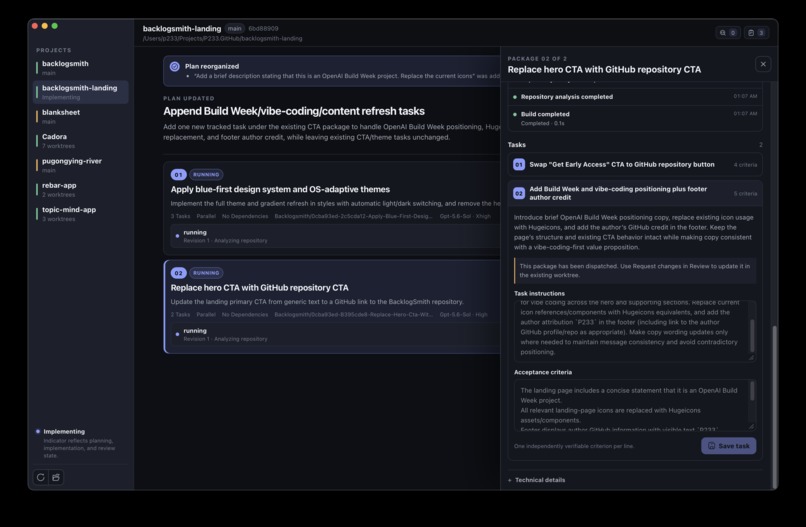Click the Acceptance criteria inner scrollbar
The height and width of the screenshot is (527, 806).
click(x=752, y=391)
